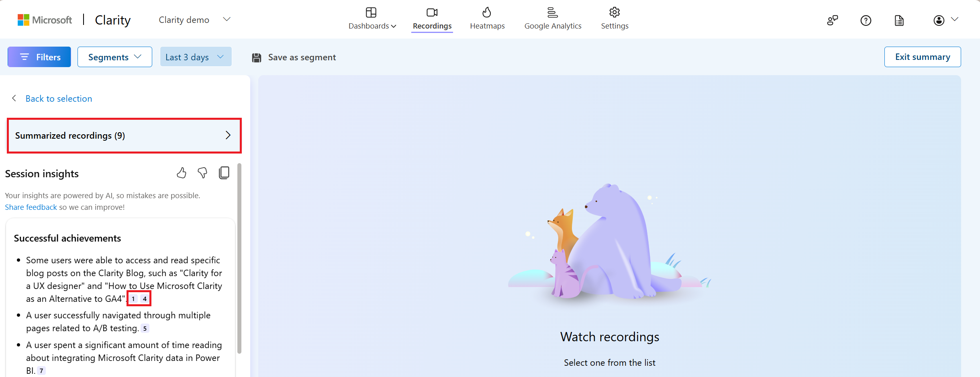Open recording reference 4 citation
The height and width of the screenshot is (377, 980).
[145, 299]
